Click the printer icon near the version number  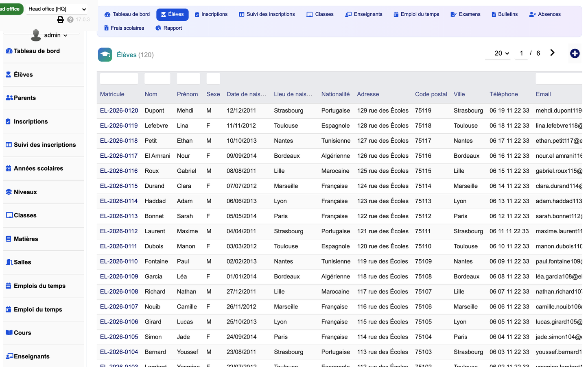tap(60, 20)
